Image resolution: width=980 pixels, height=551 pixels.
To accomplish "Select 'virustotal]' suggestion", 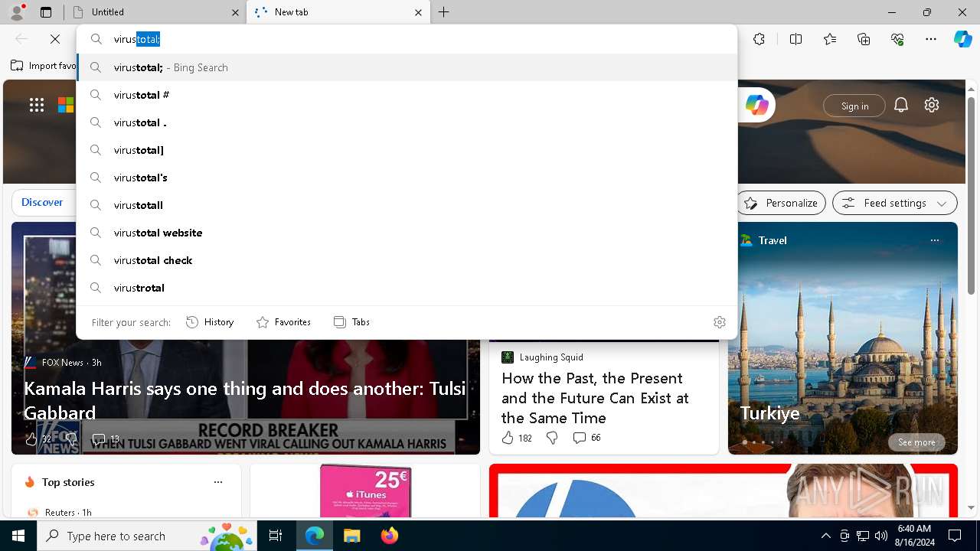I will 407,150.
